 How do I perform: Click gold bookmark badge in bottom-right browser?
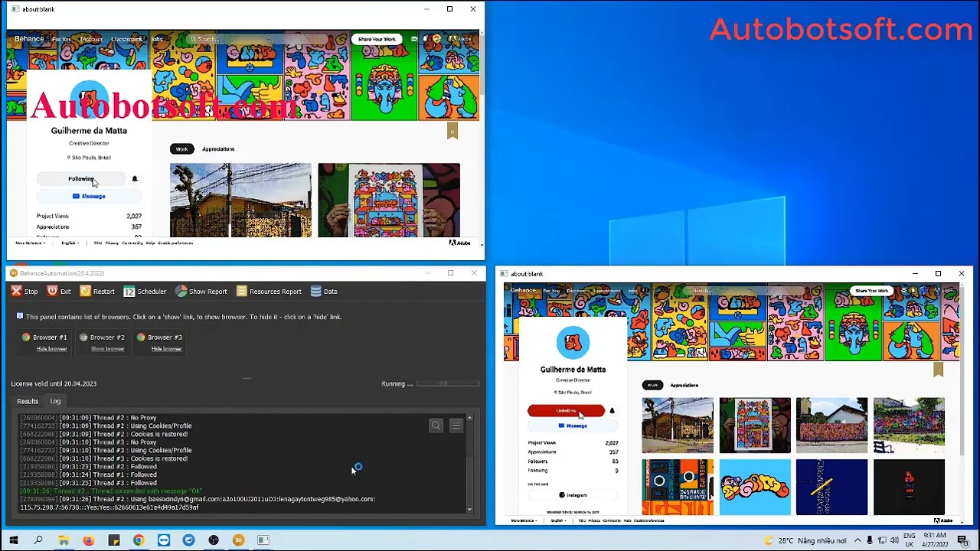click(938, 369)
